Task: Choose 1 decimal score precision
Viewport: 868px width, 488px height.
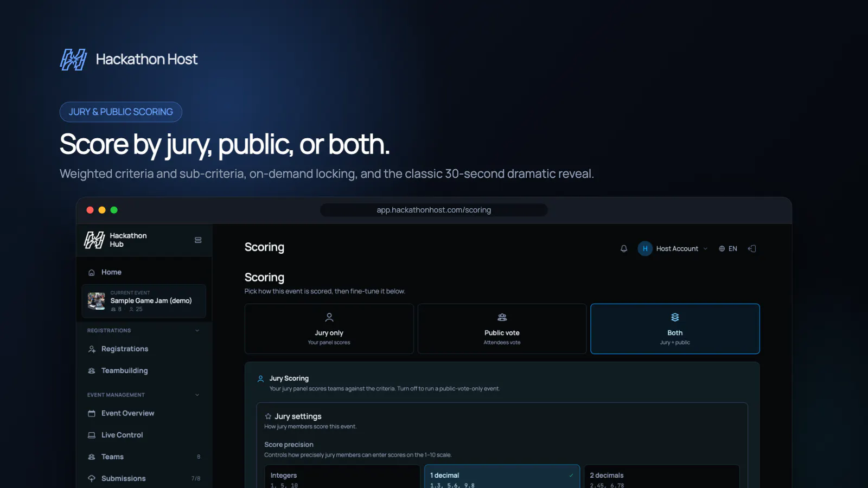Action: 502,477
